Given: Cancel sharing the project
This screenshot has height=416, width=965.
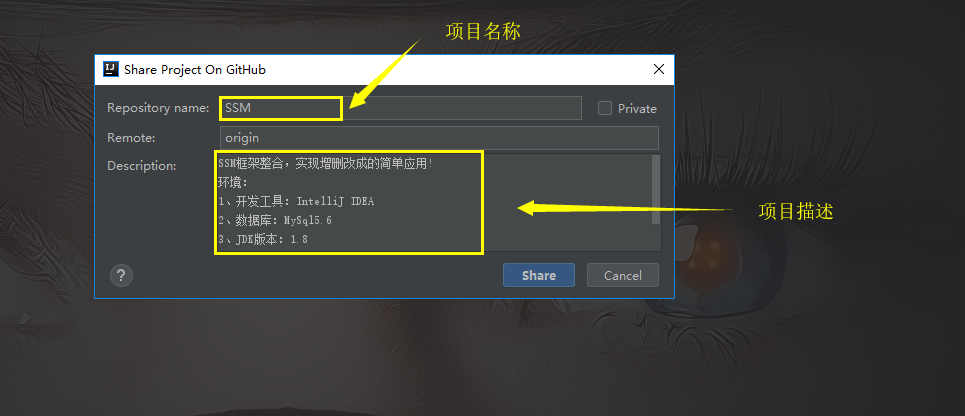Looking at the screenshot, I should point(623,275).
